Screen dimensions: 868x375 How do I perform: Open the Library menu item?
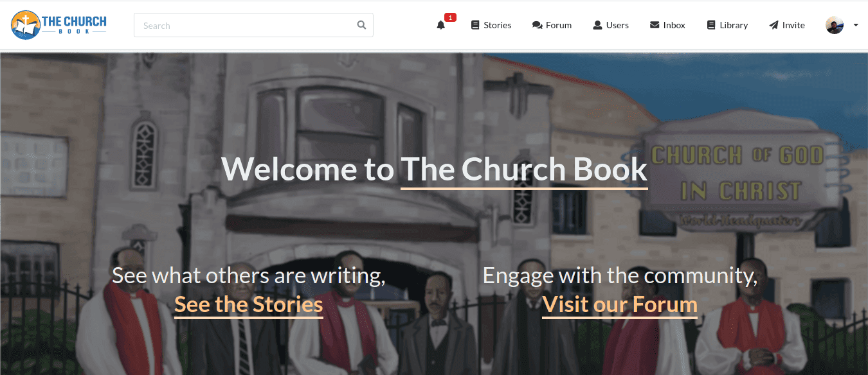pos(727,25)
